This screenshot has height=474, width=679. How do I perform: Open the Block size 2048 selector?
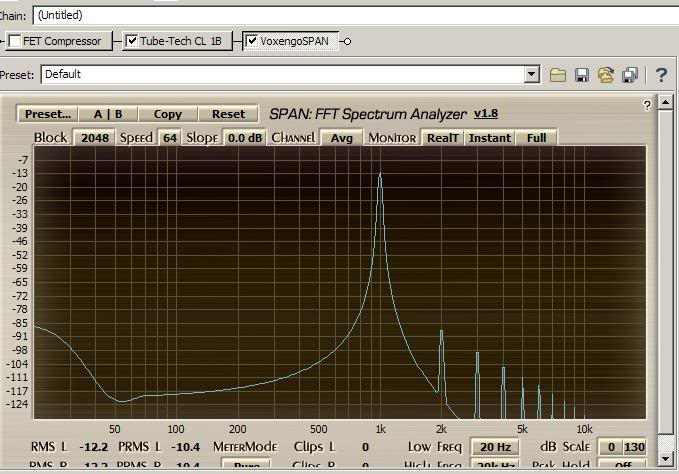click(95, 138)
